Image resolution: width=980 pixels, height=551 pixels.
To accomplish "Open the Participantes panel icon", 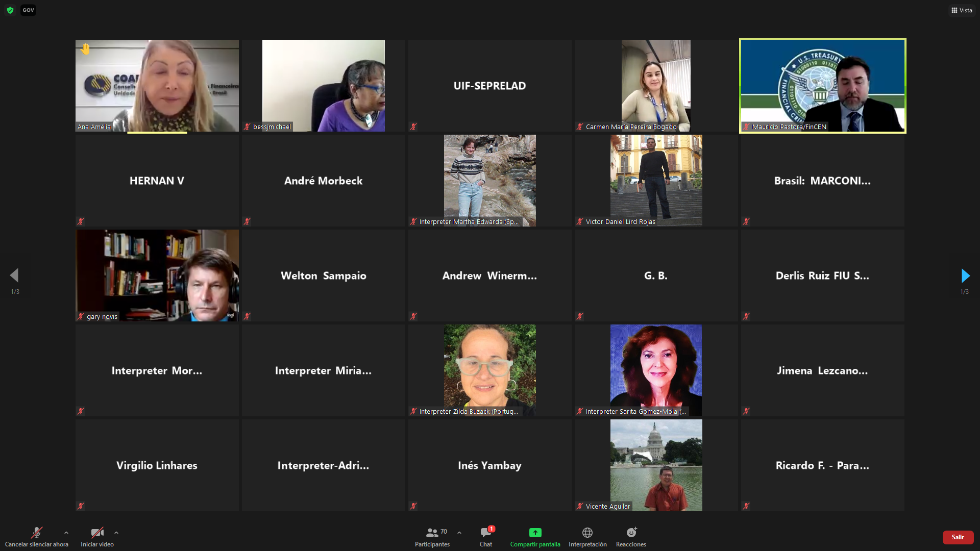I will (x=432, y=533).
